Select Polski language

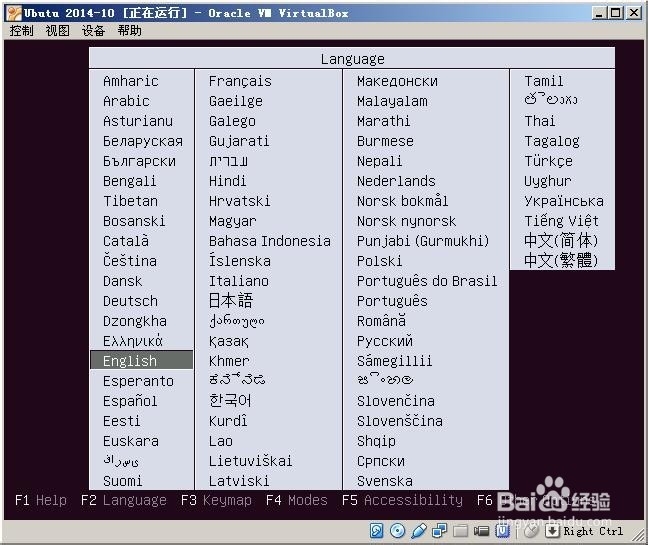click(x=379, y=261)
